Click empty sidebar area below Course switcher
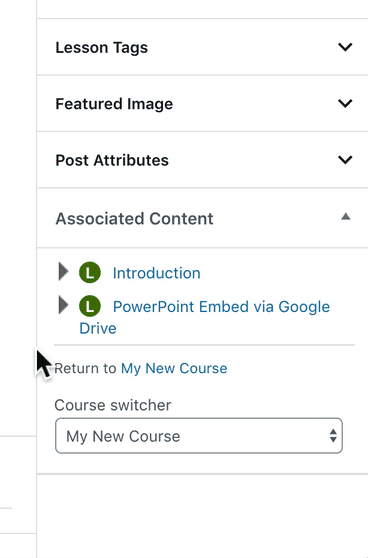Viewport: 368px width, 558px height. (202, 516)
